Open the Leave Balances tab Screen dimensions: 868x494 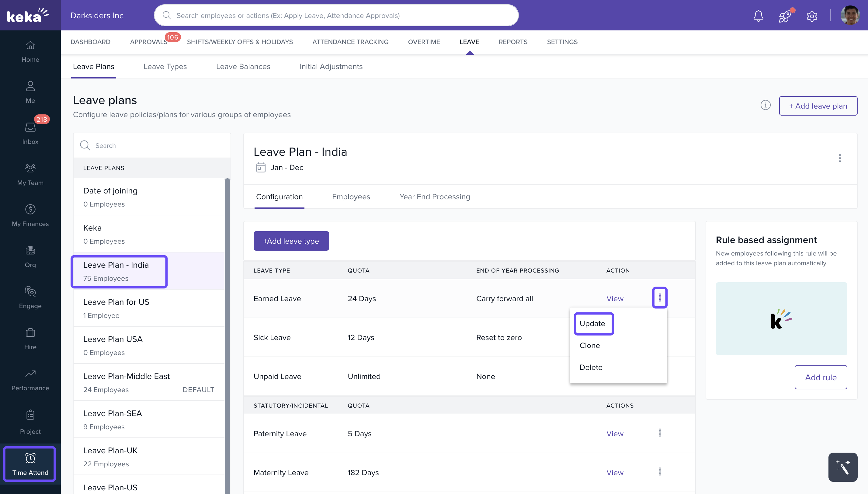point(243,67)
